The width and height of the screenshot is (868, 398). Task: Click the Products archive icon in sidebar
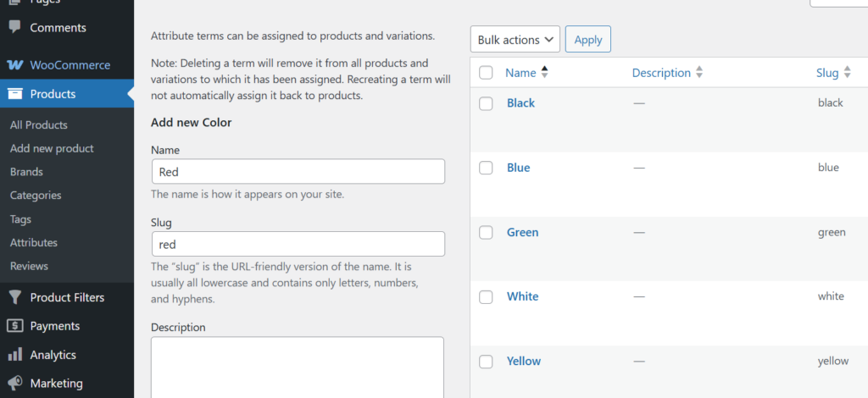[x=14, y=94]
